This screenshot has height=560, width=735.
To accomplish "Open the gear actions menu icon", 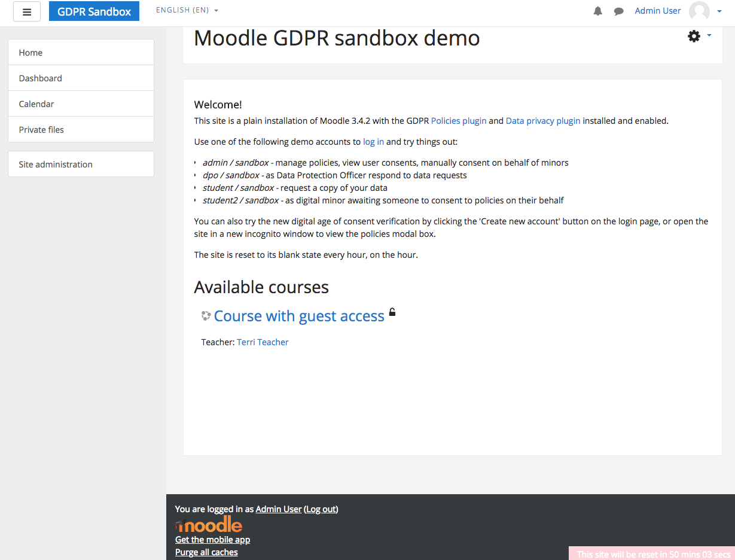I will pyautogui.click(x=694, y=36).
